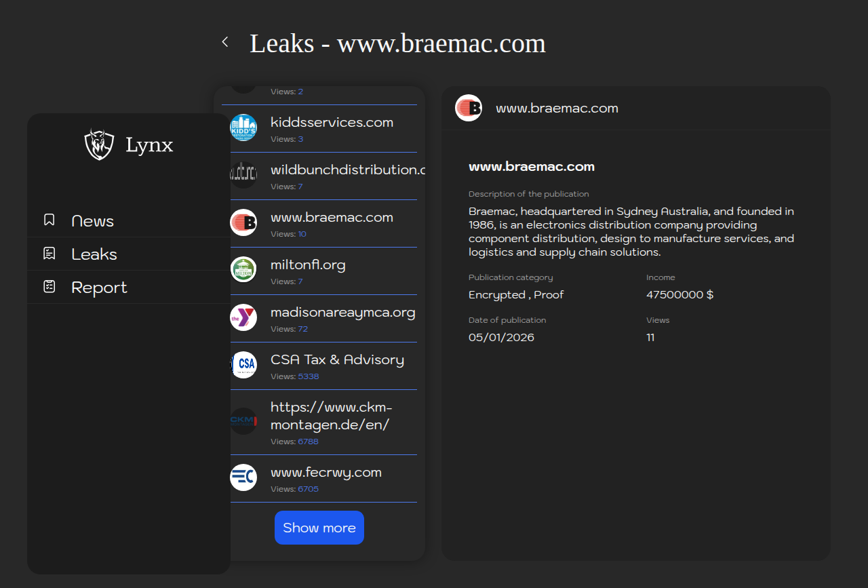This screenshot has width=868, height=588.
Task: Select the wildbunchdistribution entry title
Action: 346,170
